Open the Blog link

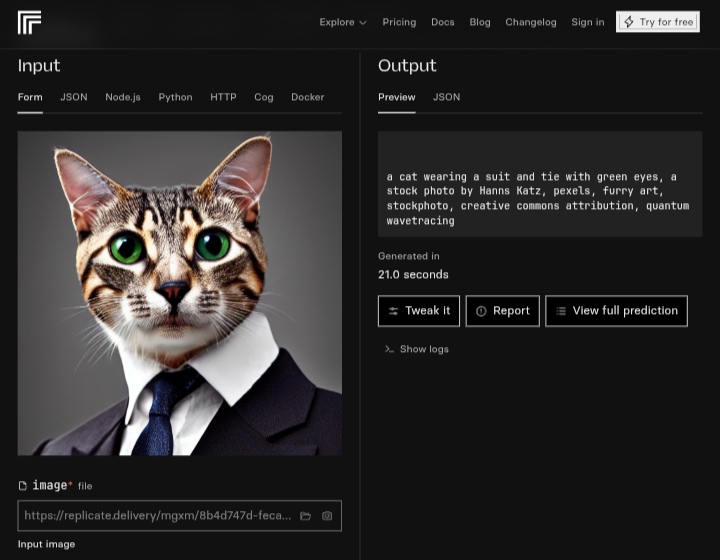click(480, 22)
